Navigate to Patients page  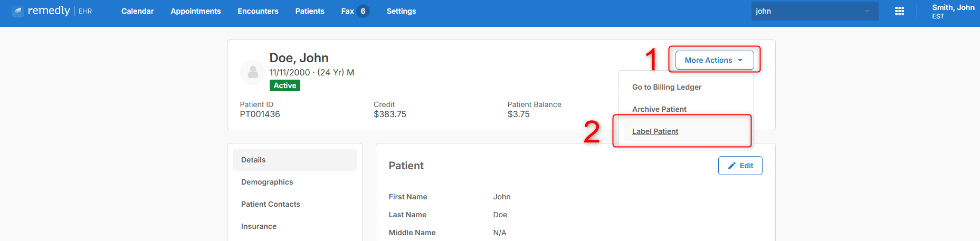[310, 11]
